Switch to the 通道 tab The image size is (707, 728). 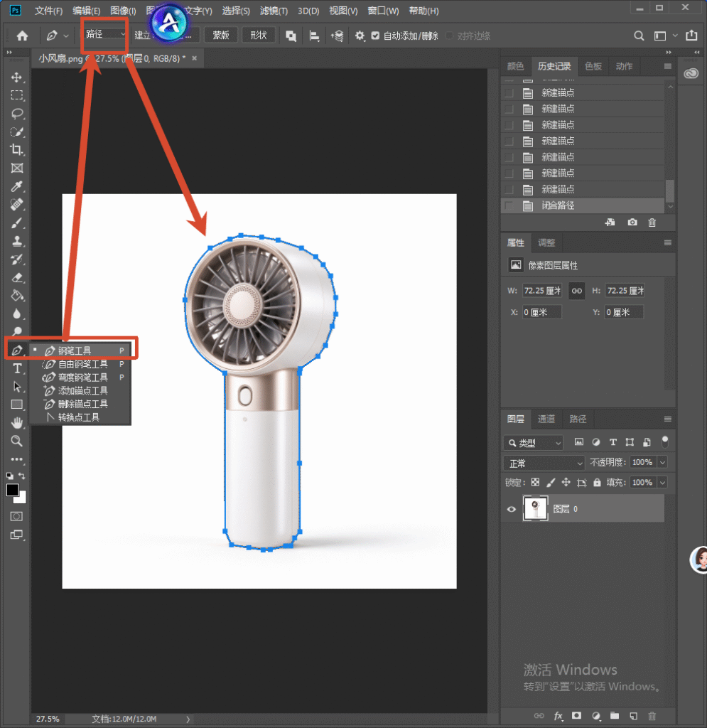click(x=546, y=419)
